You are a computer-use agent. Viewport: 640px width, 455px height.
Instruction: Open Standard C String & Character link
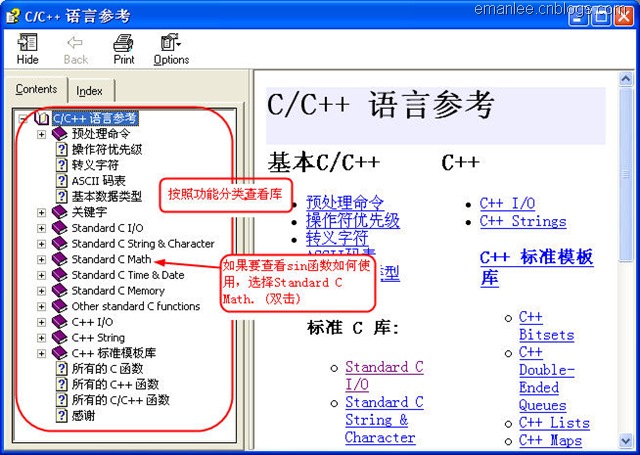point(384,419)
